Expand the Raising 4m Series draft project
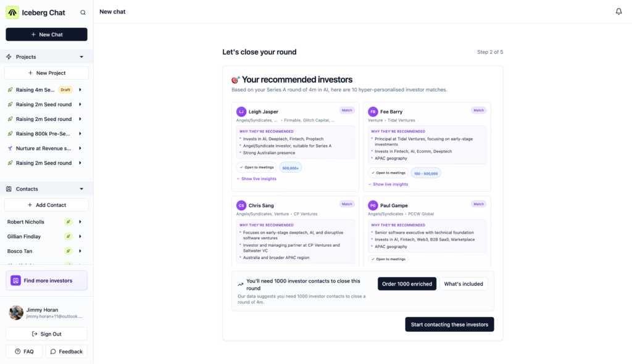The image size is (632, 364). pyautogui.click(x=80, y=89)
